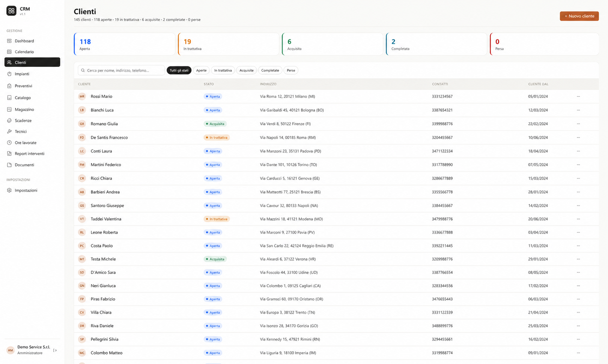Click client name Ricci Chiara
608x364 pixels.
point(101,178)
